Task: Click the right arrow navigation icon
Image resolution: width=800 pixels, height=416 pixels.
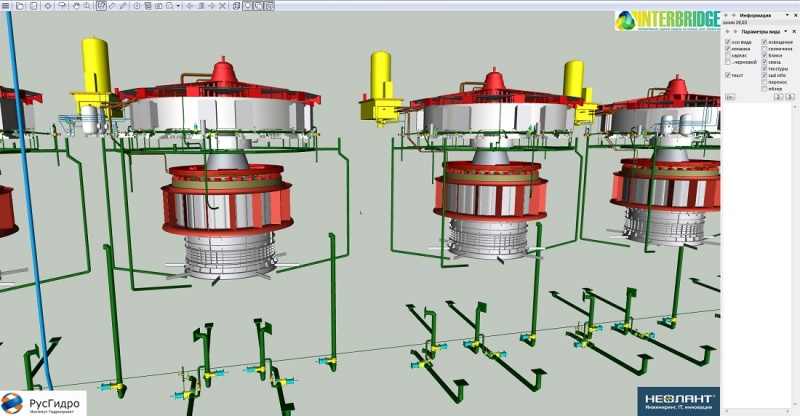Action: tap(211, 6)
